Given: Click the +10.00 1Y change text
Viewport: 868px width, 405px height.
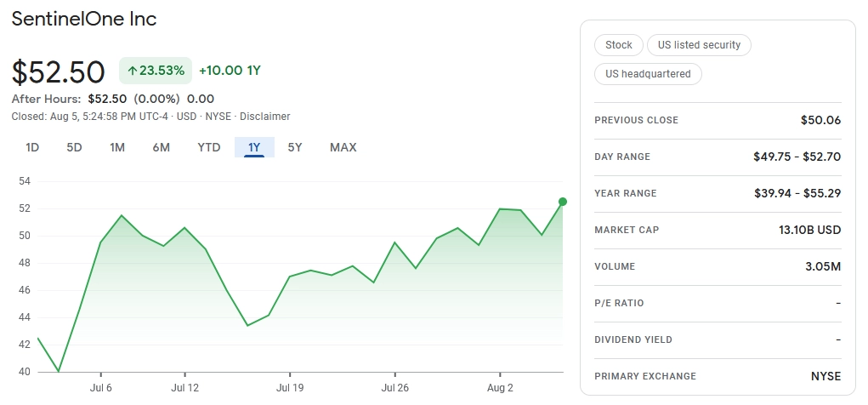Looking at the screenshot, I should [230, 71].
